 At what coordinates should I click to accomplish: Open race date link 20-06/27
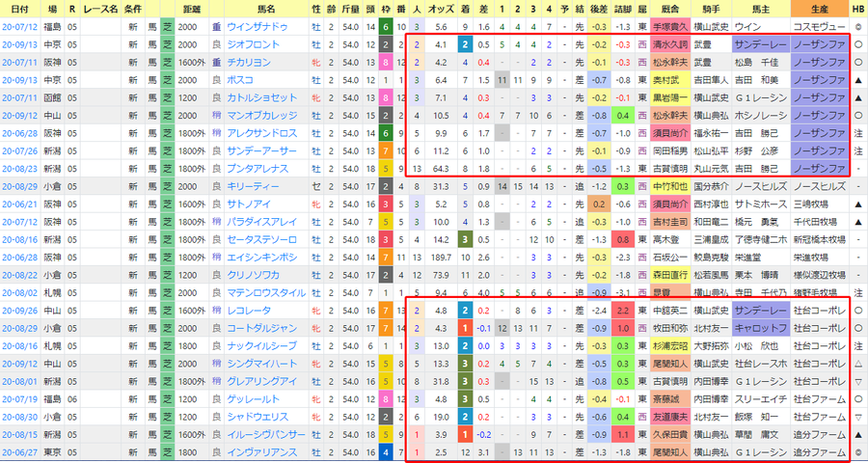tap(19, 452)
